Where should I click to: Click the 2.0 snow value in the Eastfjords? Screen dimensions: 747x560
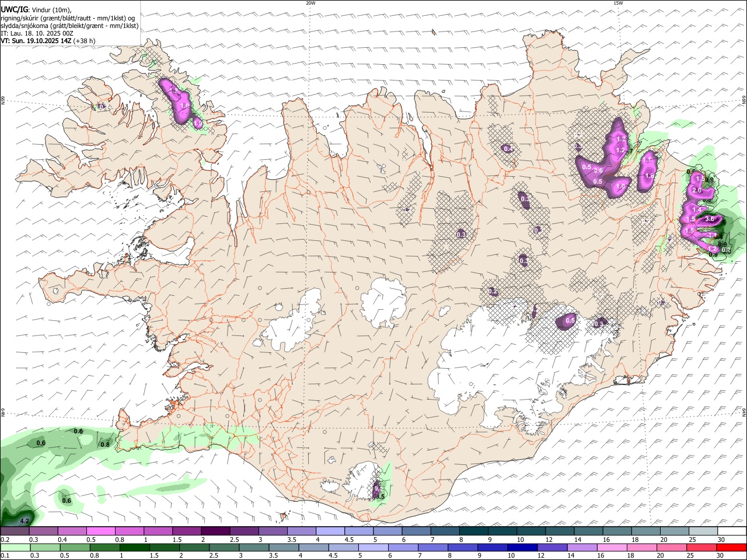696,191
